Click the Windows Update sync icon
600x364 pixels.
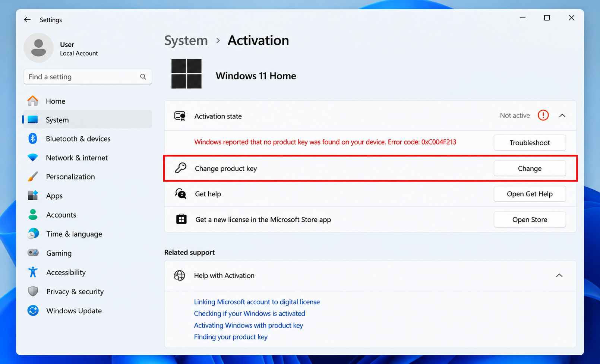(x=33, y=310)
